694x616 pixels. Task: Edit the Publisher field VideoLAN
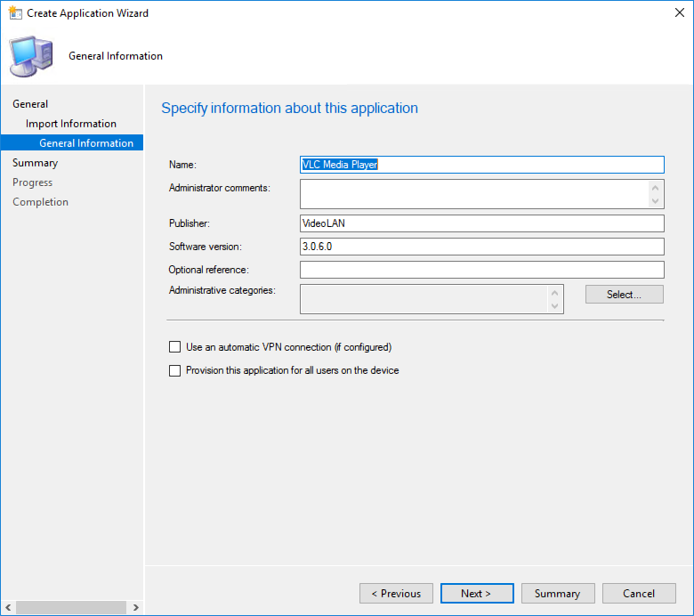(482, 223)
